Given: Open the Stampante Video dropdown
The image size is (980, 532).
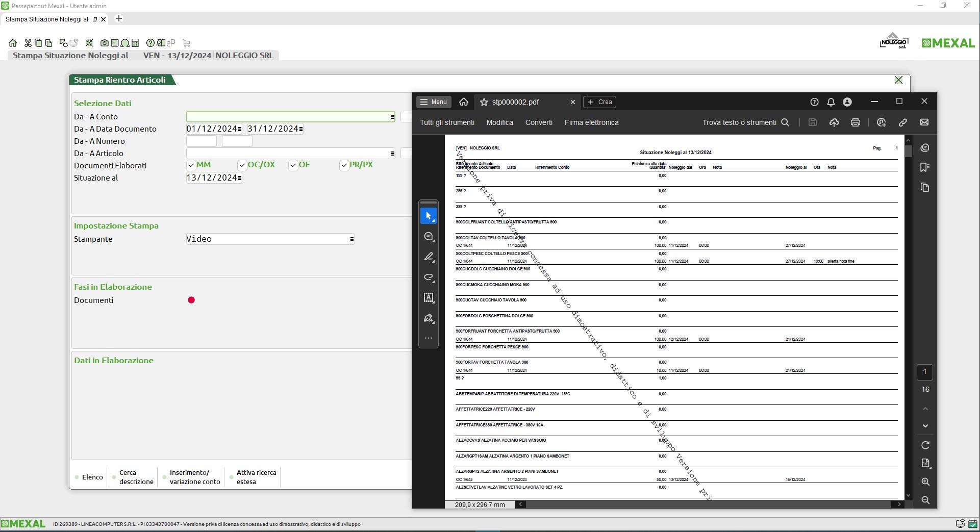Looking at the screenshot, I should pyautogui.click(x=351, y=239).
